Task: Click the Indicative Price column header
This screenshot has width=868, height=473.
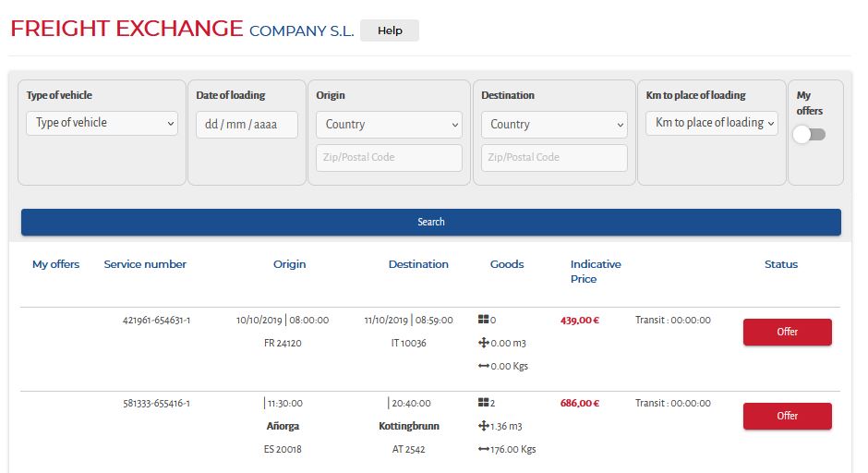Action: (596, 272)
